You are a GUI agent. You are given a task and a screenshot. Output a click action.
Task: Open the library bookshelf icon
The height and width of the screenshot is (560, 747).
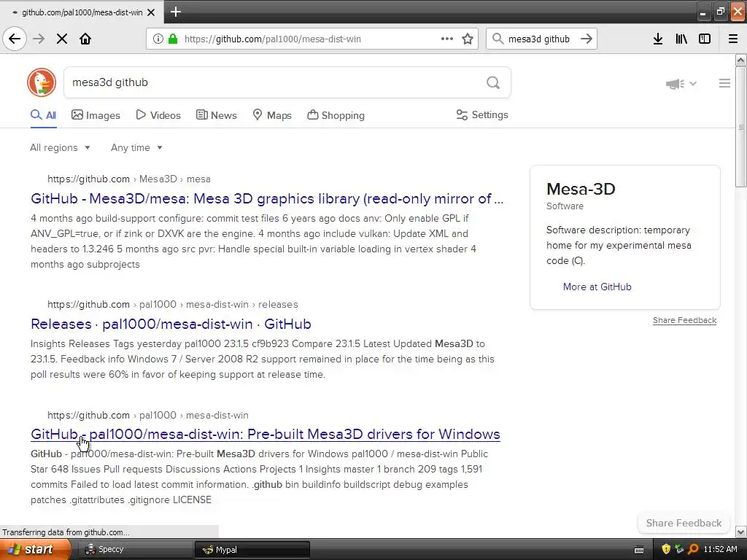(x=681, y=39)
